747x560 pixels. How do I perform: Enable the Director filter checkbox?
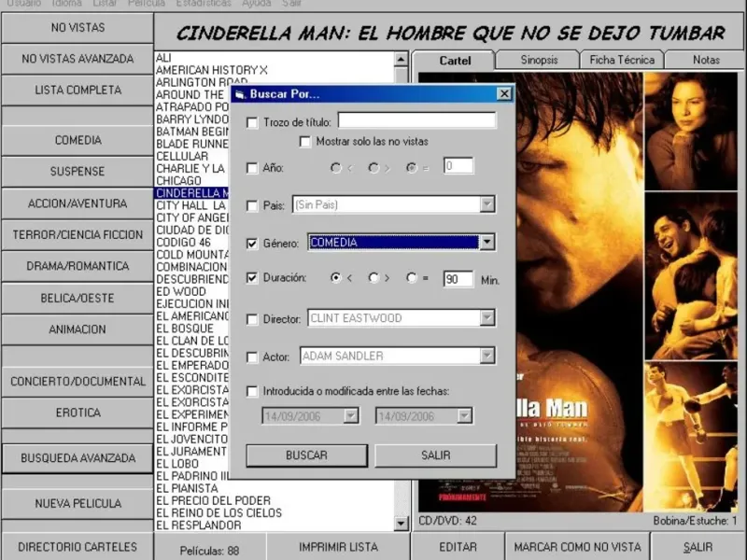coord(252,319)
